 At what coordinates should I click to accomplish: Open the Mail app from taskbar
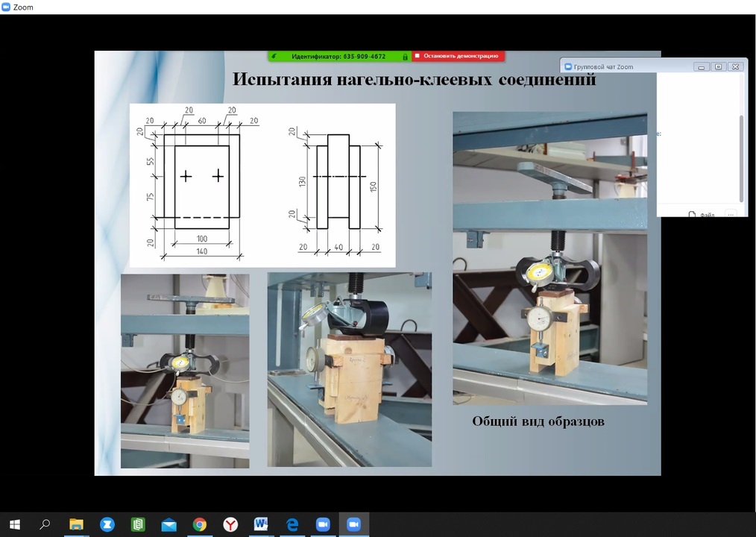168,524
